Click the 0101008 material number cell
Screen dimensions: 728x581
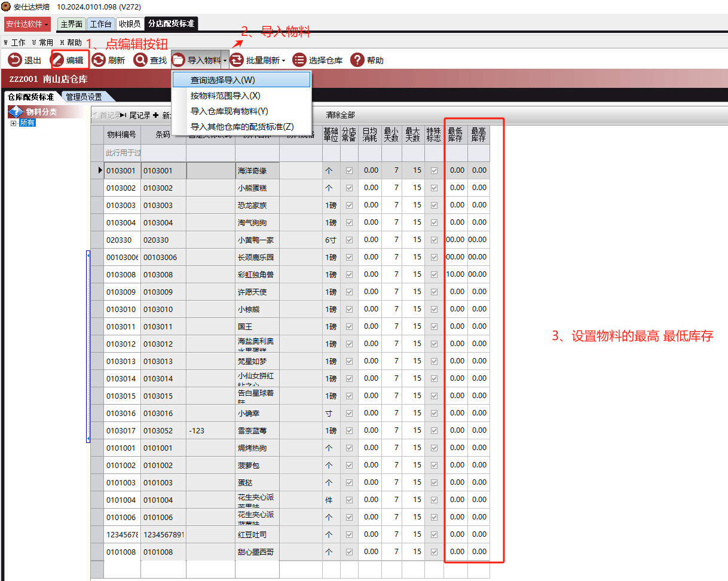click(123, 552)
